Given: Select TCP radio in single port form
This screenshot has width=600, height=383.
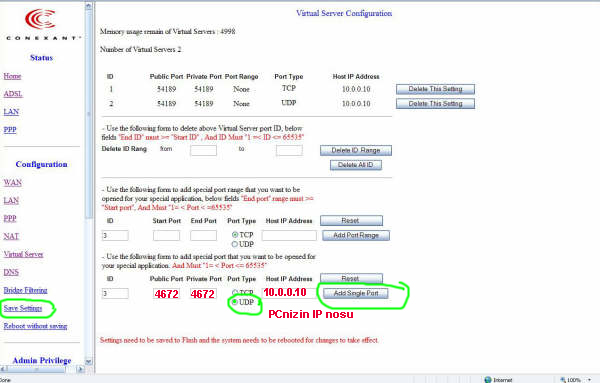Looking at the screenshot, I should pyautogui.click(x=235, y=293).
